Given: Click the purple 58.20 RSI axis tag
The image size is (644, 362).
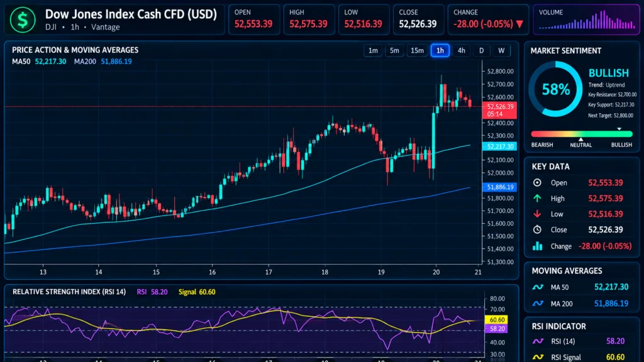Looking at the screenshot, I should coord(497,329).
